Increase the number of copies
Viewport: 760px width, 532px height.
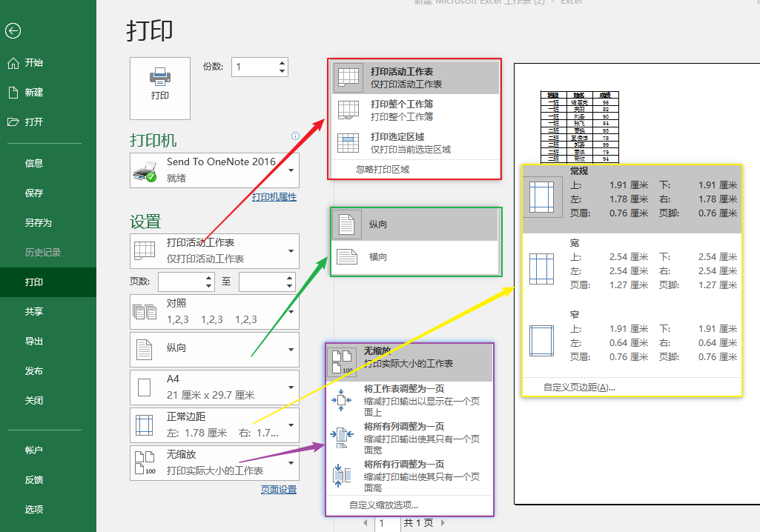[282, 63]
